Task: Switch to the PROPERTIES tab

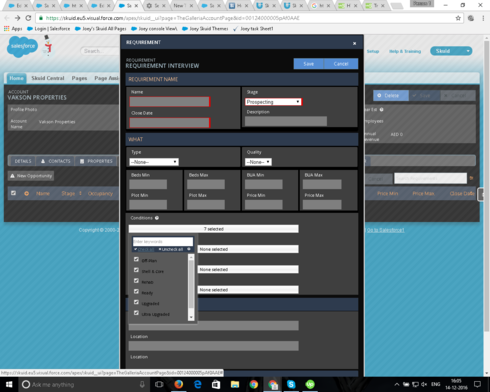Action: (96, 161)
